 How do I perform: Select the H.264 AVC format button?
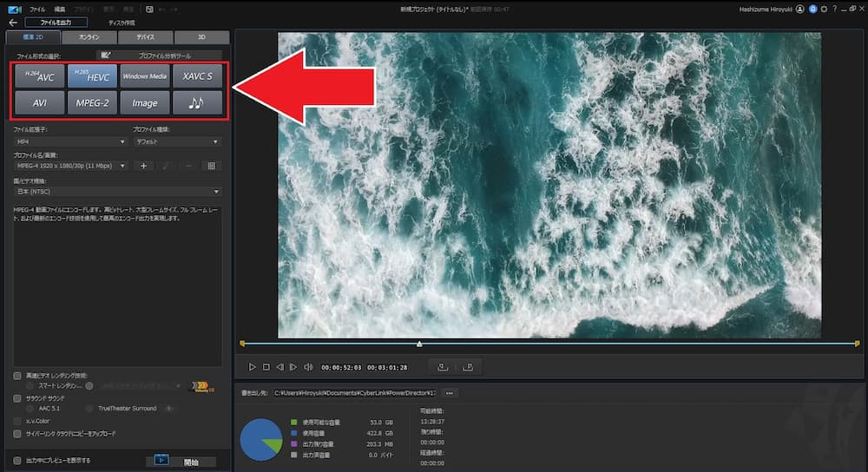pos(40,75)
